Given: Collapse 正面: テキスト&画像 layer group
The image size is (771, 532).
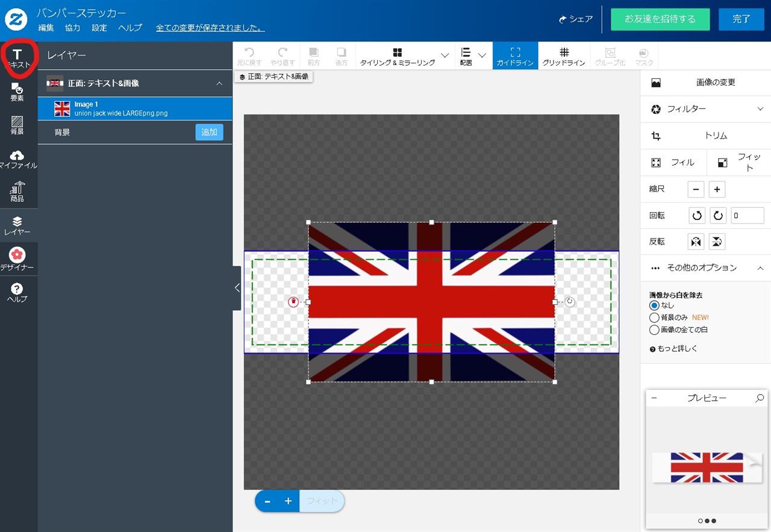Looking at the screenshot, I should [219, 84].
